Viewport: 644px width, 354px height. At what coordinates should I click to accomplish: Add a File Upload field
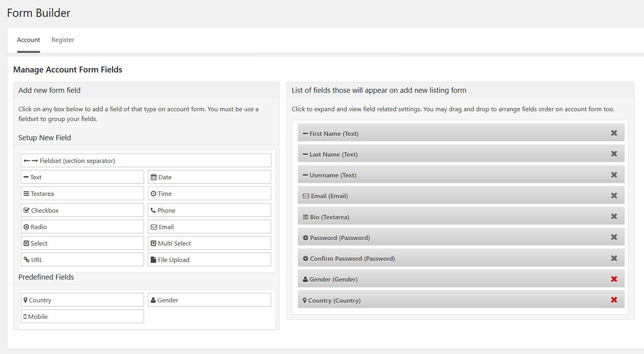[209, 259]
